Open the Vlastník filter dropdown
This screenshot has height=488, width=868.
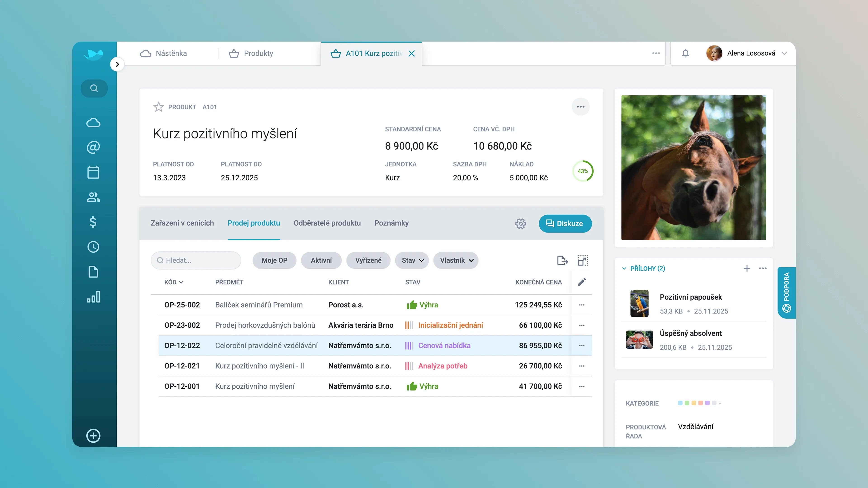(x=456, y=260)
